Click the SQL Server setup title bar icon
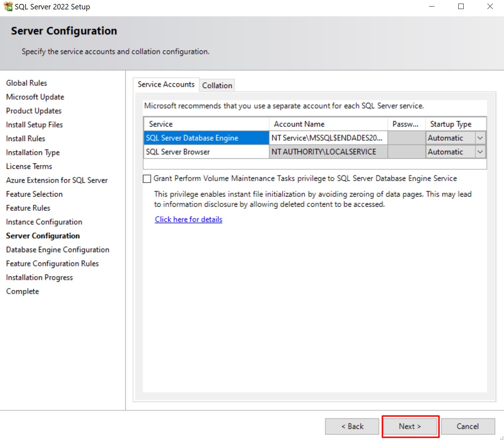 [8, 6]
